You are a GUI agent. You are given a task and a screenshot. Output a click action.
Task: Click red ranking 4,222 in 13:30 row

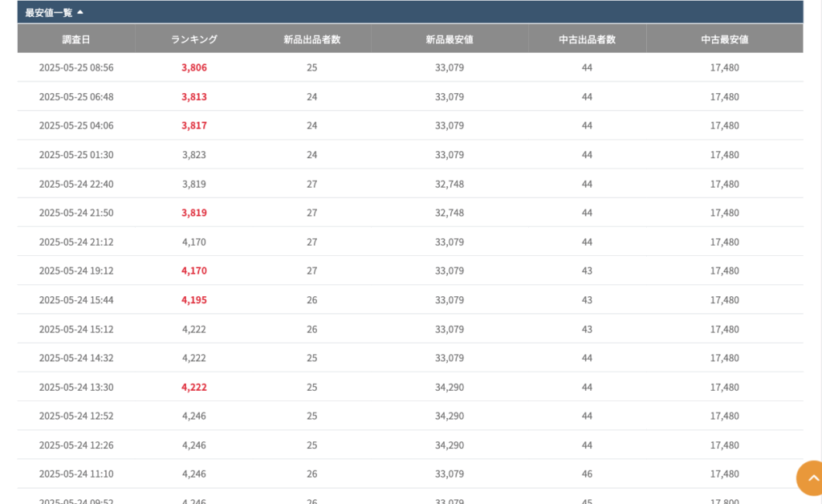(x=194, y=387)
